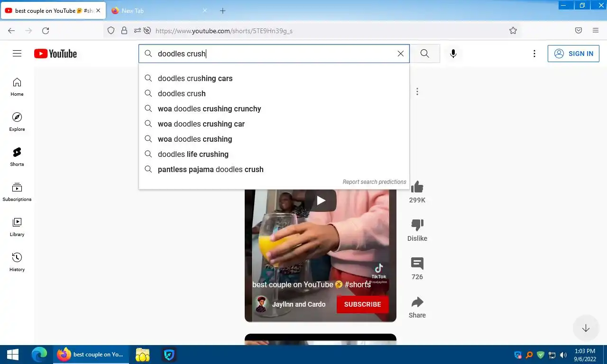The height and width of the screenshot is (364, 607).
Task: Select suggestion 'woa doodles crushing'
Action: pos(274,139)
